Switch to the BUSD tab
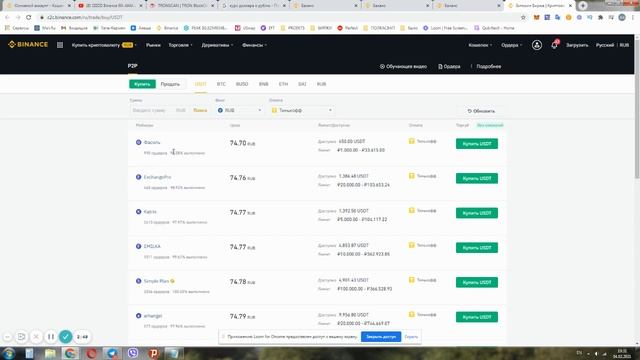 pyautogui.click(x=242, y=84)
